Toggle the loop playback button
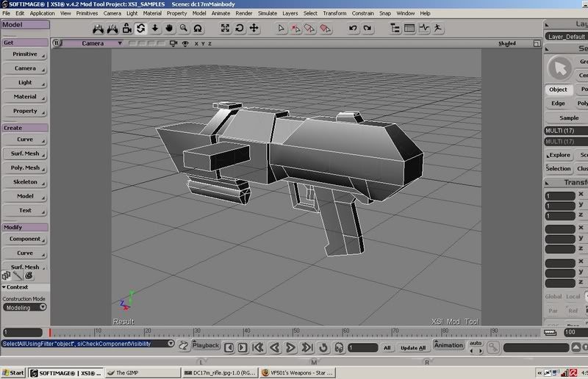Image resolution: width=588 pixels, height=379 pixels. pos(323,348)
